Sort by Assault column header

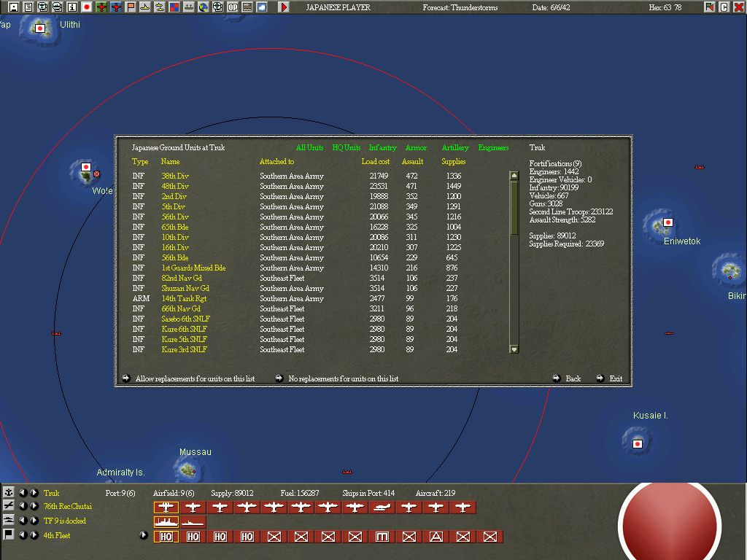pyautogui.click(x=413, y=161)
